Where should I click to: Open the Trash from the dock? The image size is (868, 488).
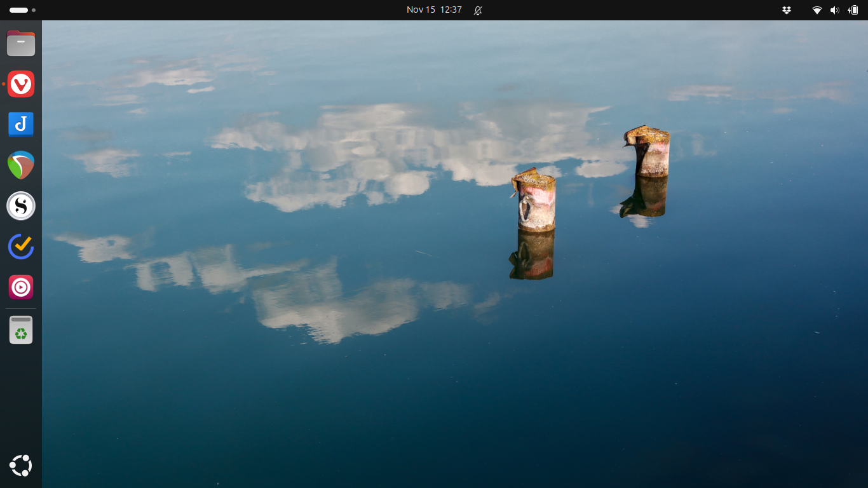(x=21, y=330)
